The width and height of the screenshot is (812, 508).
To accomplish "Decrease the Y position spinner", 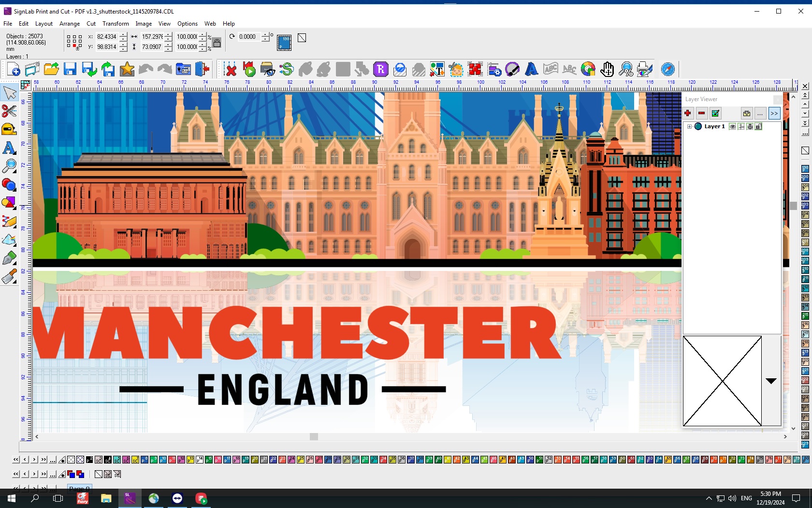I will (123, 49).
